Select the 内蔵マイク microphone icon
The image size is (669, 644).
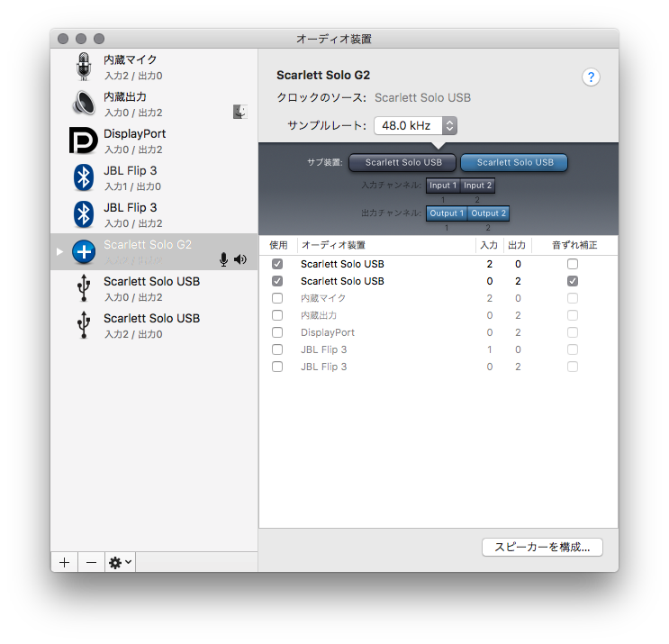click(x=84, y=67)
